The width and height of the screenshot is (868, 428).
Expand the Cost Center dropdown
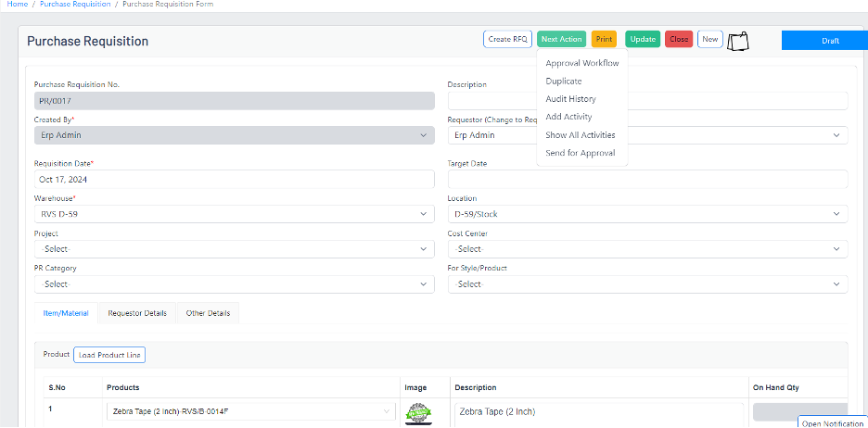(x=646, y=249)
